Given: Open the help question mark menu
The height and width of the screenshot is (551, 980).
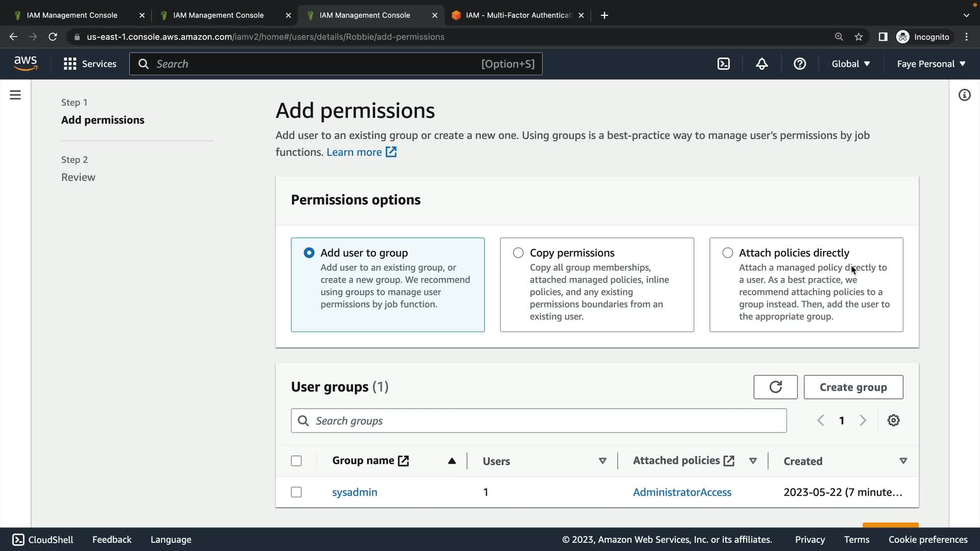Looking at the screenshot, I should click(x=799, y=64).
